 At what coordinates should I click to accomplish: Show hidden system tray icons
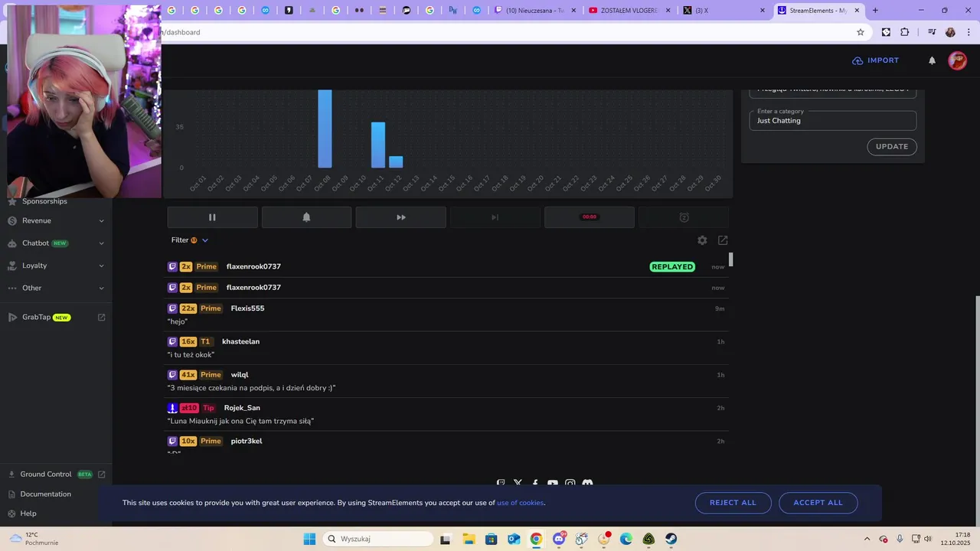(867, 539)
